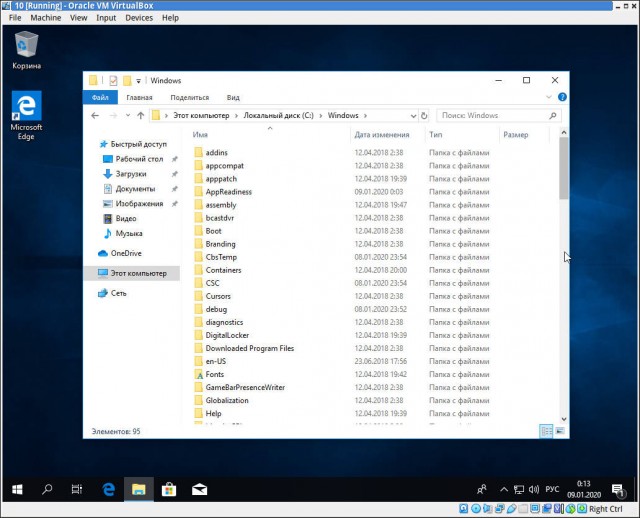Switch to large thumbnails view button
This screenshot has height=518, width=640.
coord(560,431)
